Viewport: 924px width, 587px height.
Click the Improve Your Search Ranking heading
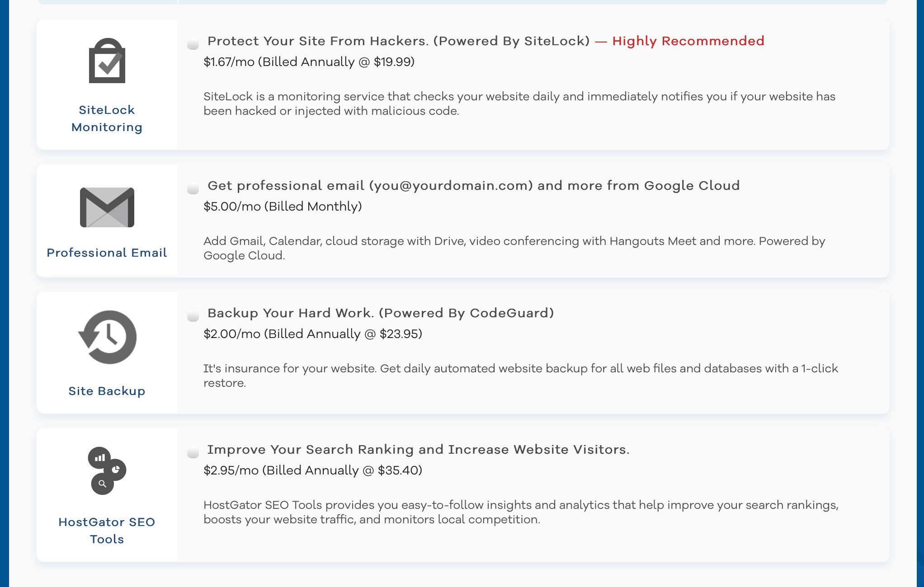point(418,450)
